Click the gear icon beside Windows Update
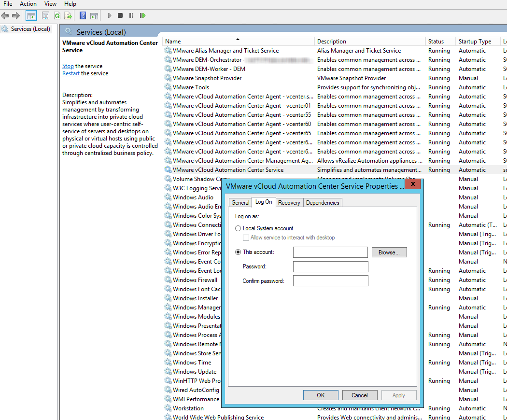Viewport: 507px width, 420px height. 168,372
